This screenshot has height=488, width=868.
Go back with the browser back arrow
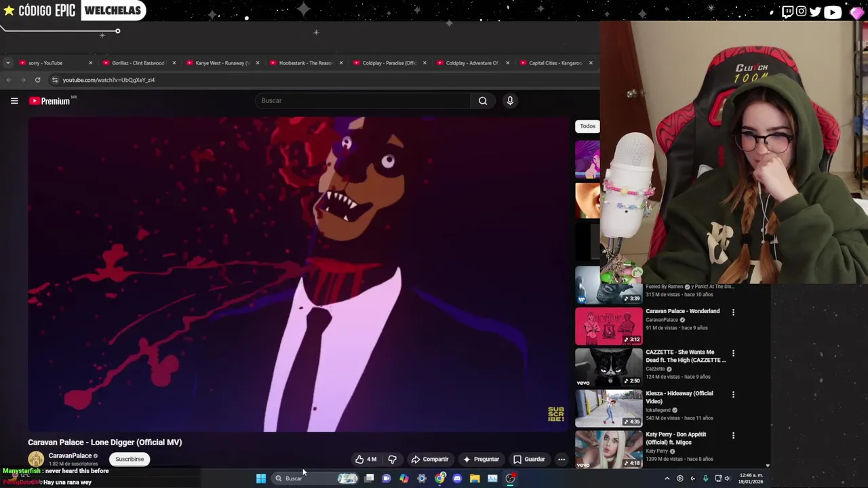(9, 80)
